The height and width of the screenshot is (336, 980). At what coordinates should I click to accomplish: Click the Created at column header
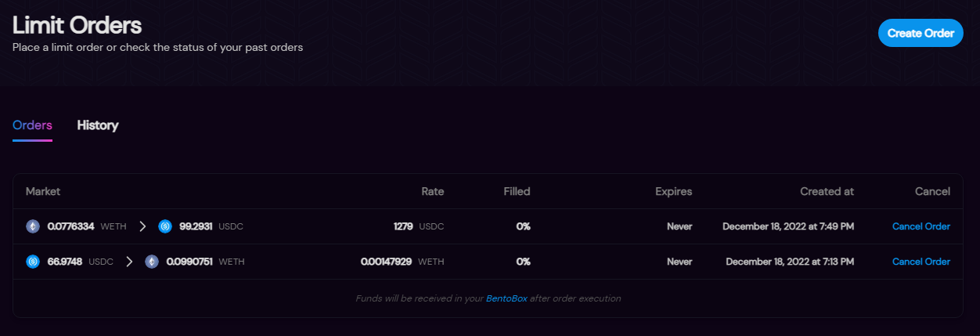[x=827, y=191]
